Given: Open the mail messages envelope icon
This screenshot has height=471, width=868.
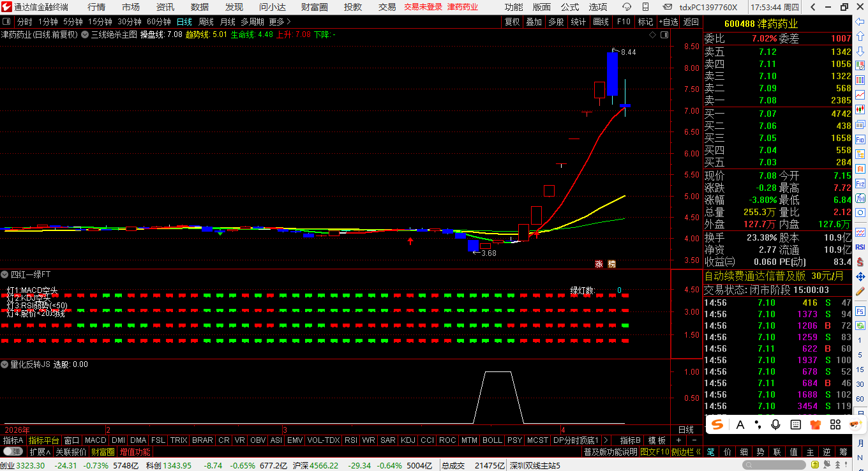Looking at the screenshot, I should [x=666, y=7].
